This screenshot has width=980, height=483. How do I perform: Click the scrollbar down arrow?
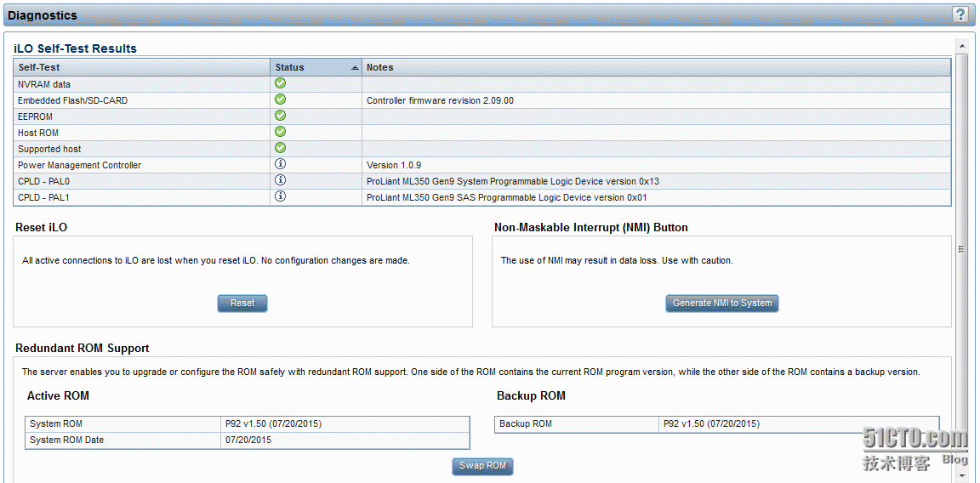962,477
